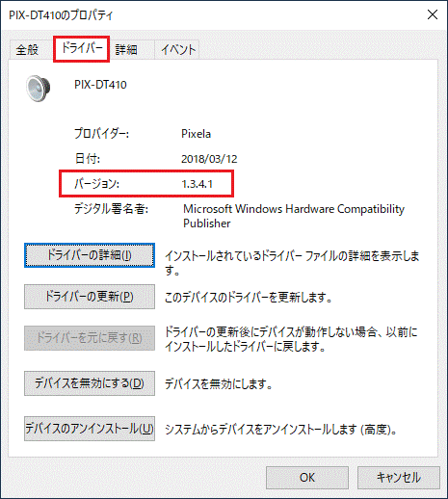Click the uninstall description ending with (高度)
The width and height of the screenshot is (448, 499).
[x=281, y=430]
